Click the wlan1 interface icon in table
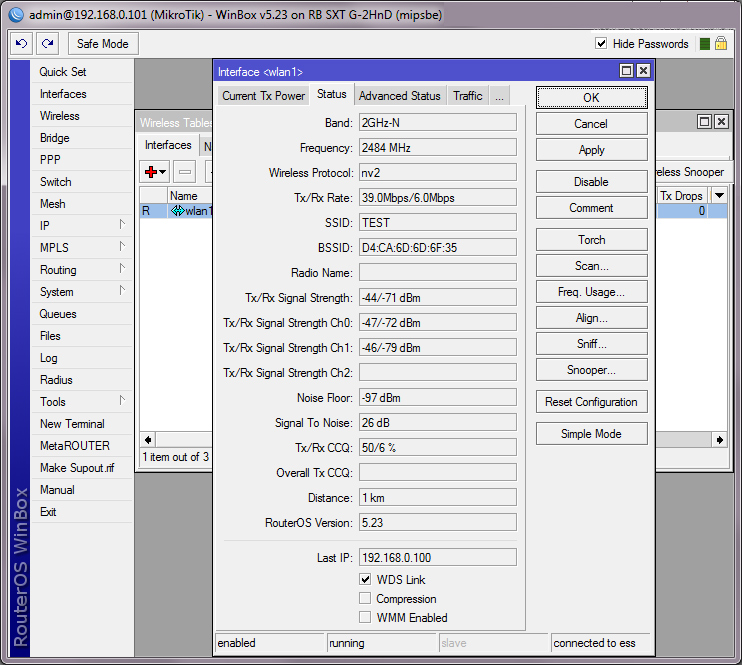 pos(177,211)
